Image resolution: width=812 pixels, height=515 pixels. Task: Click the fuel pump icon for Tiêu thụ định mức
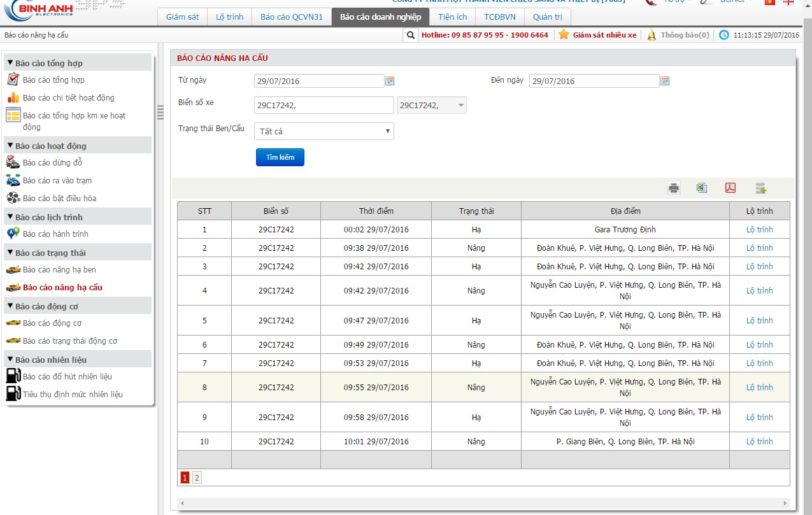coord(13,394)
